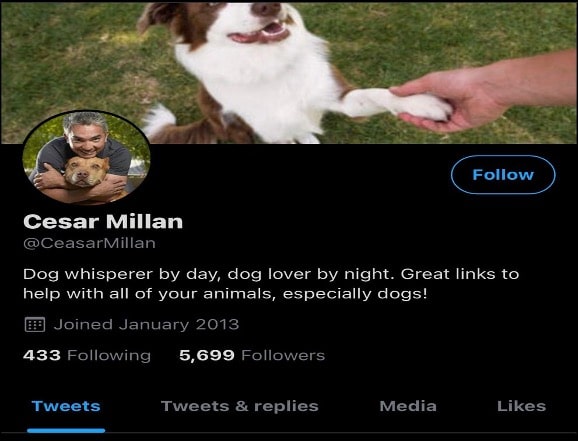Click the 433 following count number
This screenshot has width=578, height=442.
pos(42,355)
